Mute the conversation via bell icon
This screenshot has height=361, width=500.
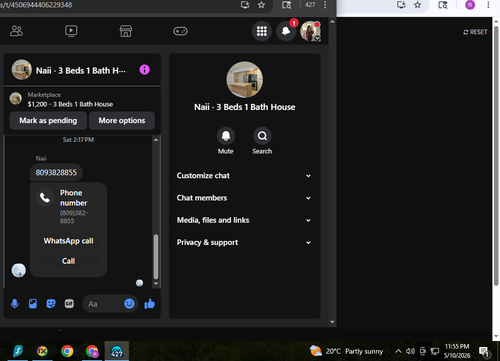pyautogui.click(x=226, y=136)
